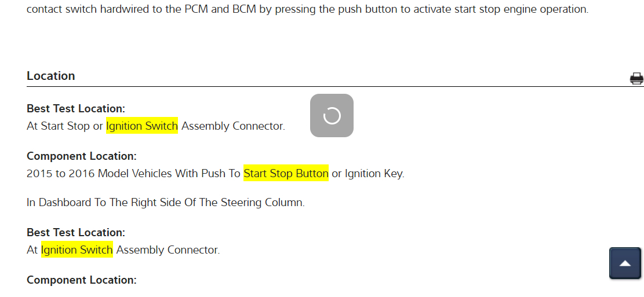The image size is (644, 297).
Task: Click the "Location" section heading
Action: 51,76
